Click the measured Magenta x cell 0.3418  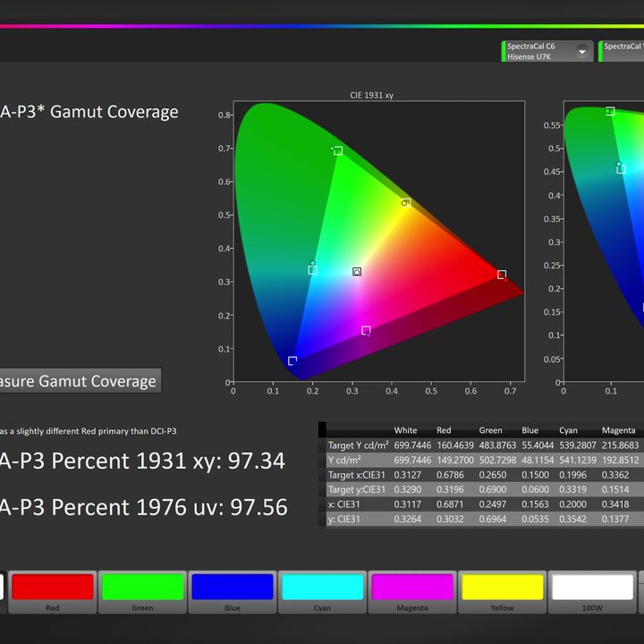pos(615,504)
